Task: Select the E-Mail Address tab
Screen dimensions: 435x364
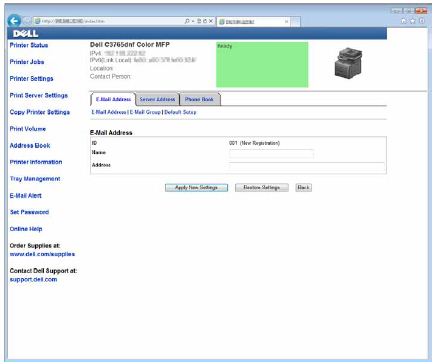Action: coord(113,99)
